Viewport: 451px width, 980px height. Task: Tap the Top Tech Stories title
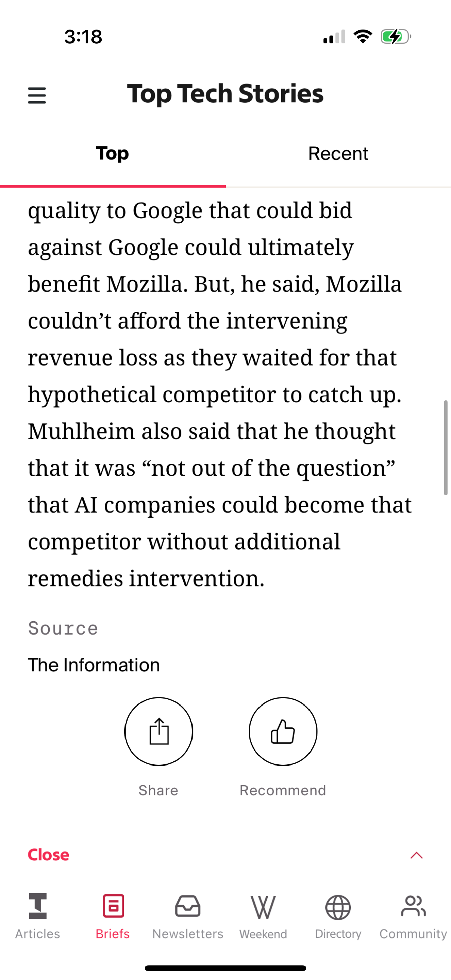pos(225,93)
